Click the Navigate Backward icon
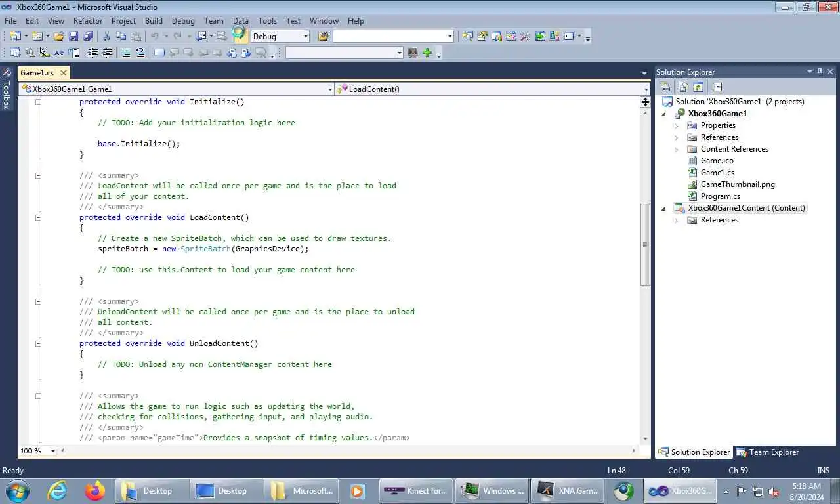Screen dimensions: 840x504 point(200,36)
